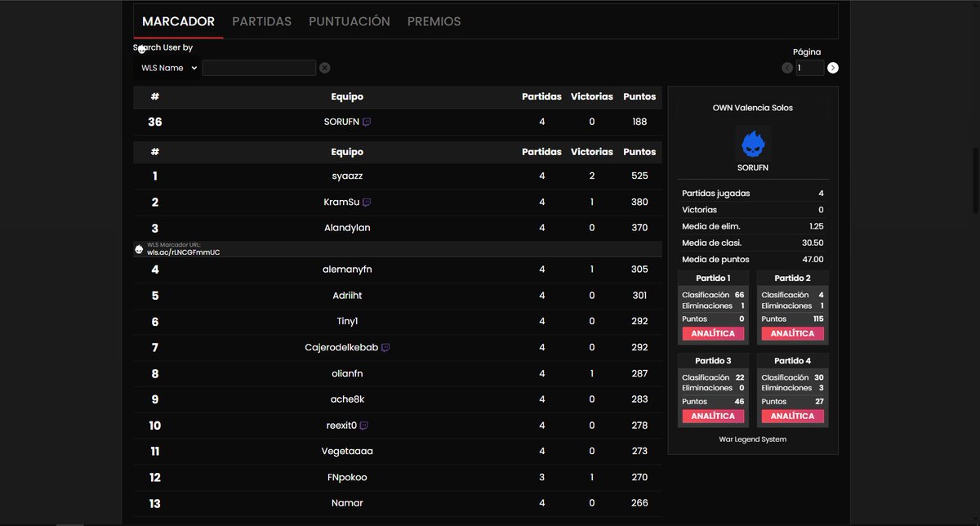Click the Puntos header of the ranking table
This screenshot has height=526, width=980.
[639, 152]
